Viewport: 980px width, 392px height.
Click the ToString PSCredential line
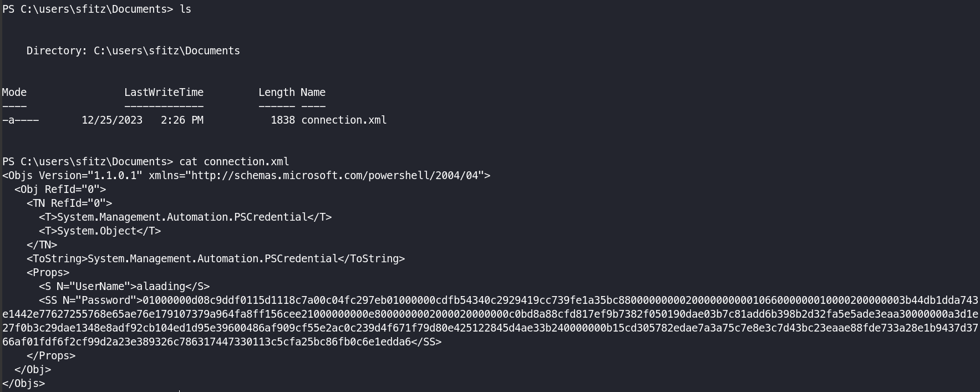[216, 259]
